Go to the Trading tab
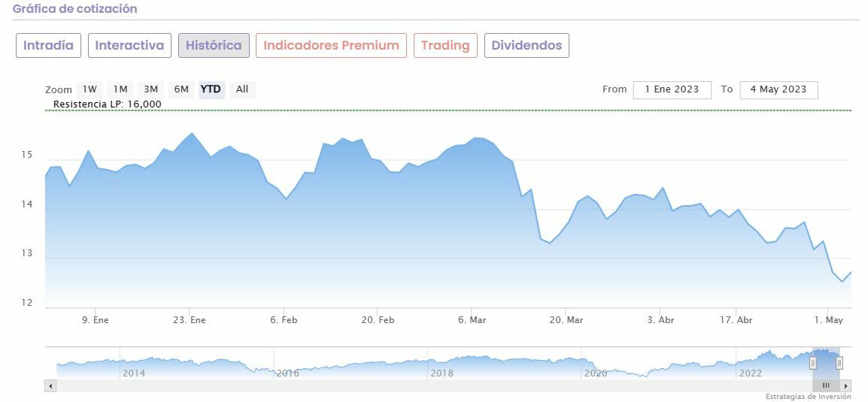The image size is (868, 402). coord(445,45)
